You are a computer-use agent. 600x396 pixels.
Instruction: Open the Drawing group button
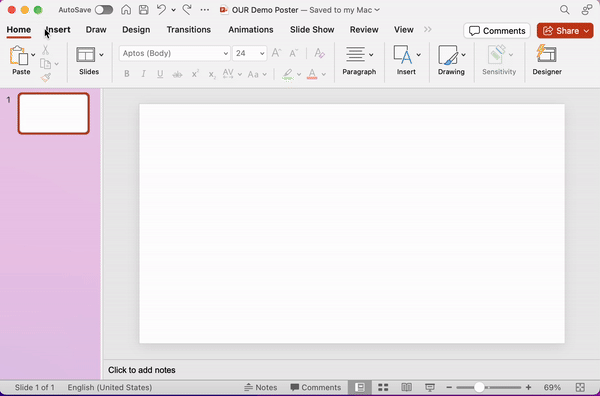click(x=451, y=60)
